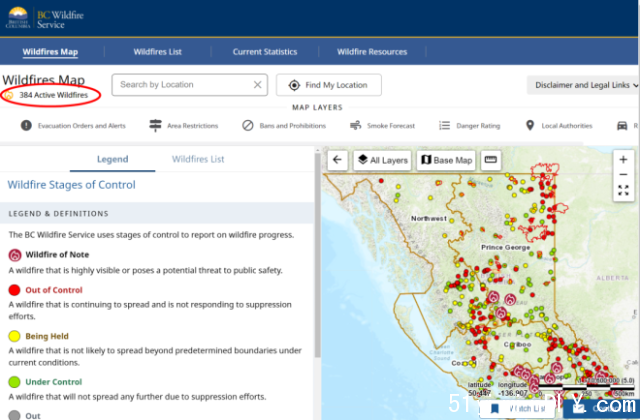Zoom in on the map
The image size is (640, 420).
[623, 160]
